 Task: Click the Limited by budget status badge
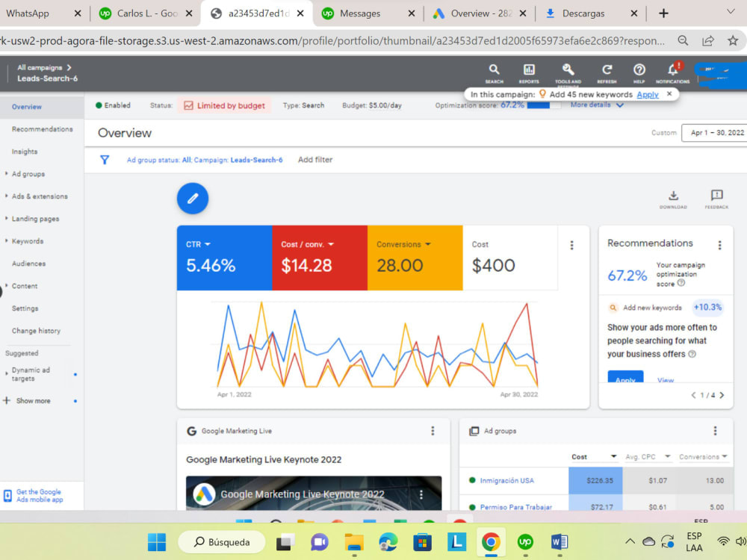point(224,105)
